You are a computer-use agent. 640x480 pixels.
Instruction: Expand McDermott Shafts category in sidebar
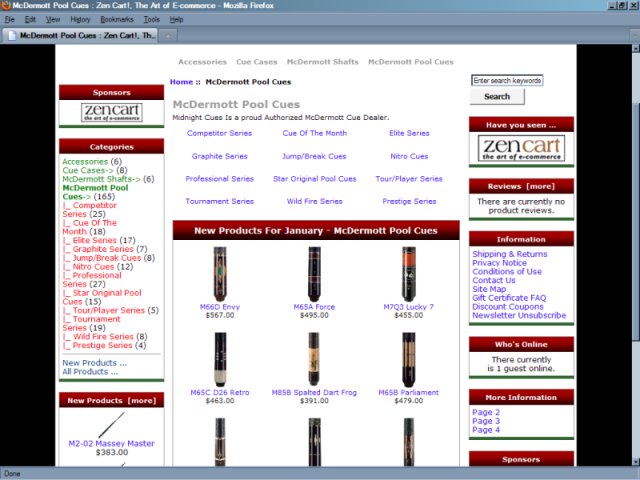tap(101, 179)
